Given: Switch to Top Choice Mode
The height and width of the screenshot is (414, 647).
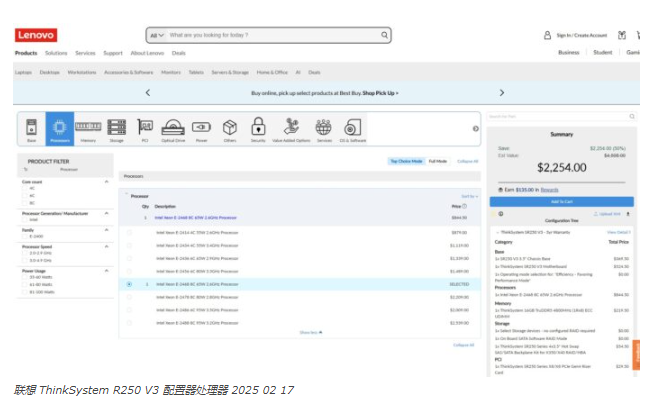Looking at the screenshot, I should coord(406,161).
